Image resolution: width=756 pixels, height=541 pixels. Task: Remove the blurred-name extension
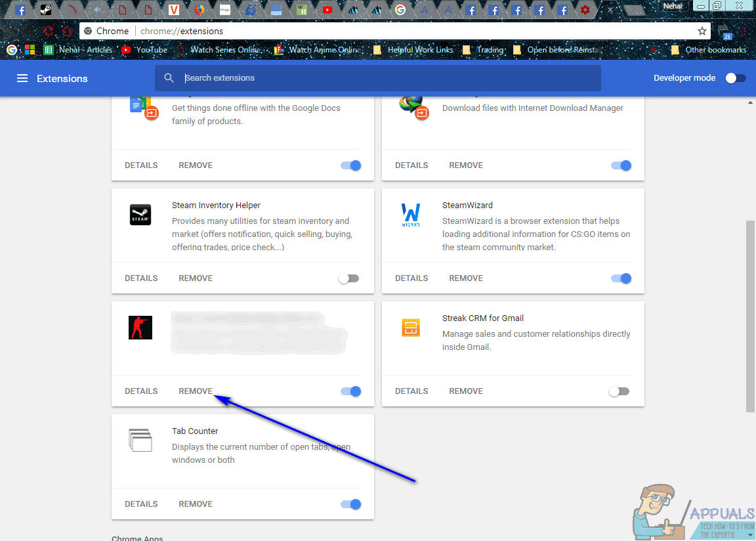point(196,391)
